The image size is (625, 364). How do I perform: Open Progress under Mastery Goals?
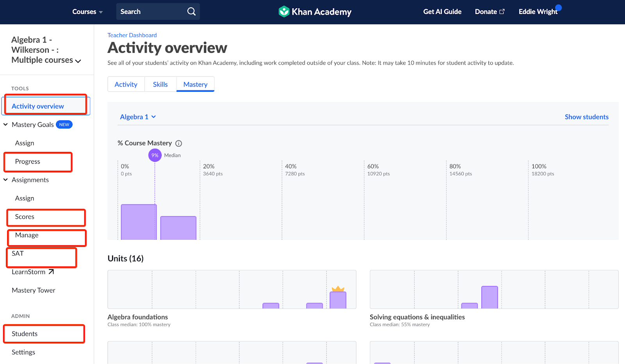point(28,161)
